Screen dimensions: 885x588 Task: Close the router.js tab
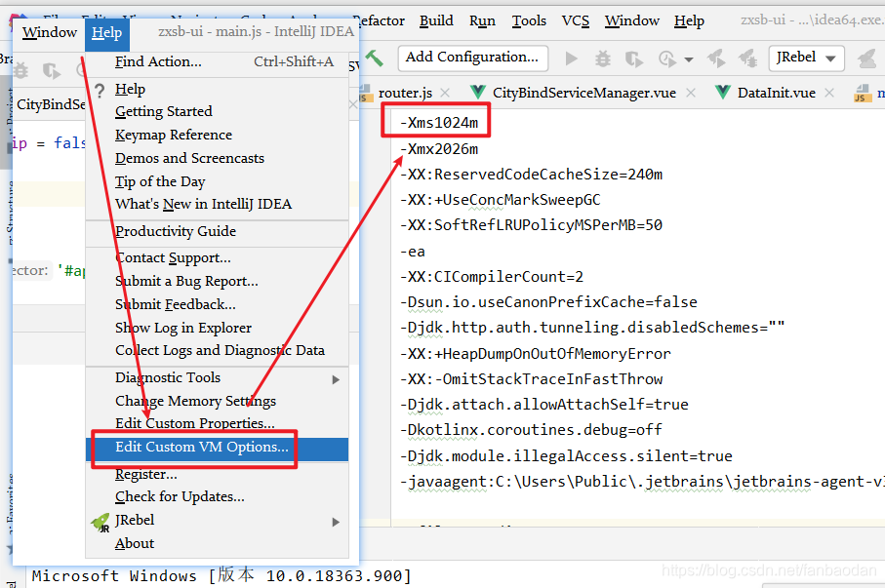click(x=445, y=93)
